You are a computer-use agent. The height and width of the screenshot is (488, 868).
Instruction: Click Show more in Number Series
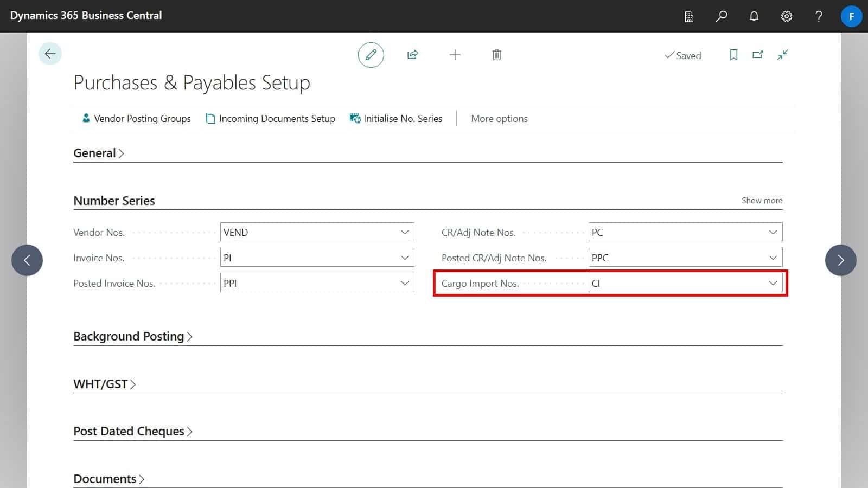[762, 201]
